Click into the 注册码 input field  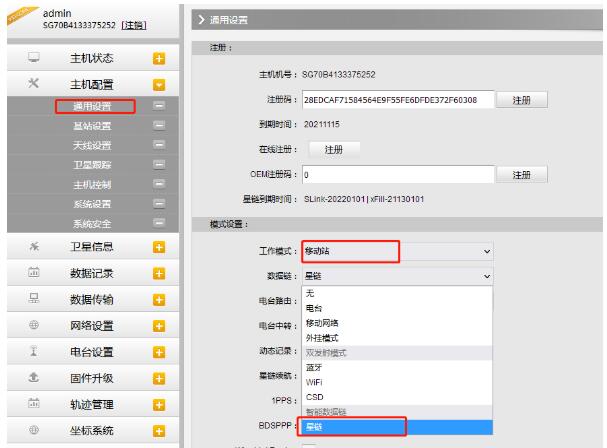click(398, 100)
